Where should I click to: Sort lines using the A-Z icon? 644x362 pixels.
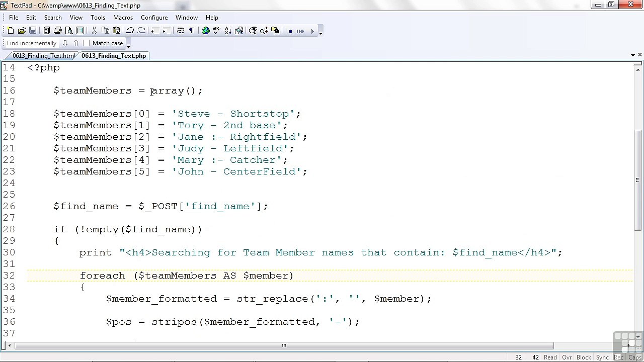[228, 31]
